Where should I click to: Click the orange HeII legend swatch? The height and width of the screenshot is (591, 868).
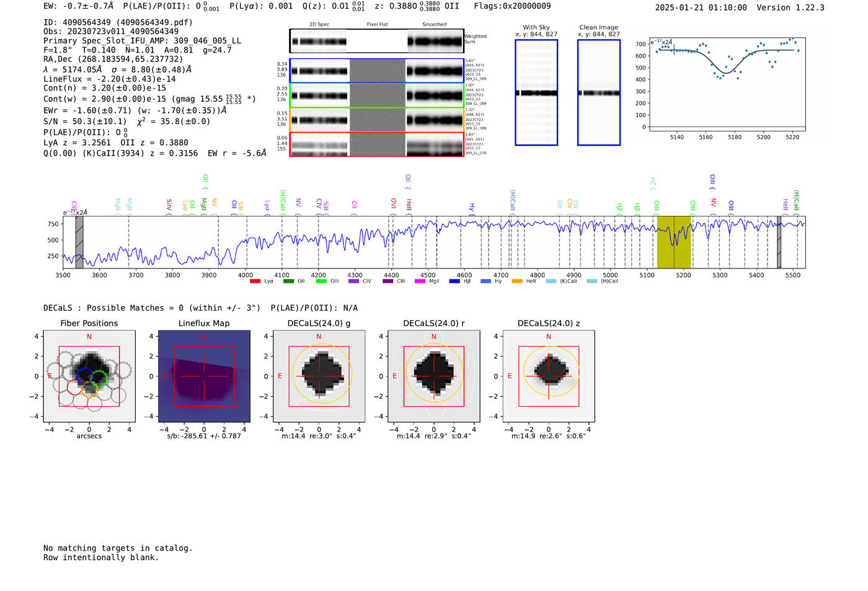[x=517, y=282]
